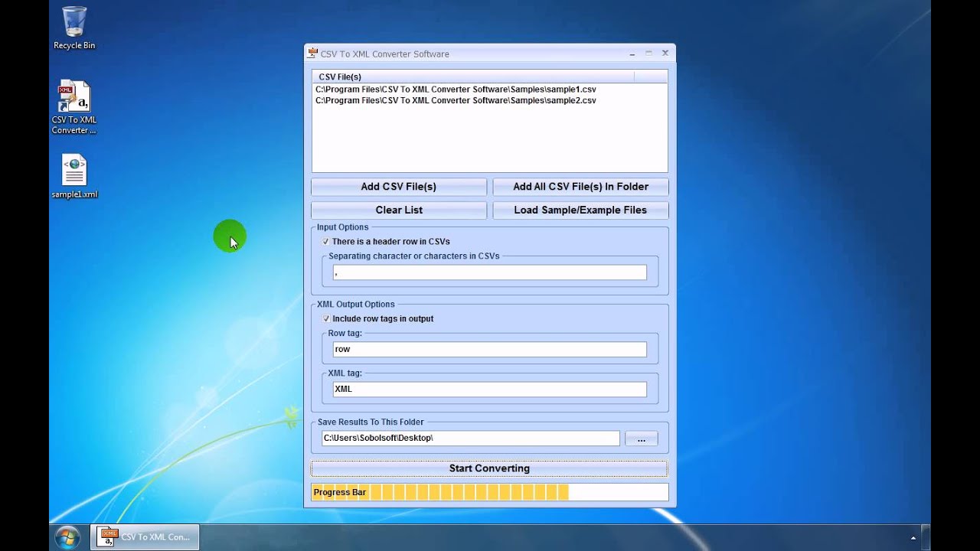Click the Show desktop strip on the taskbar
The image size is (980, 551).
[x=926, y=537]
